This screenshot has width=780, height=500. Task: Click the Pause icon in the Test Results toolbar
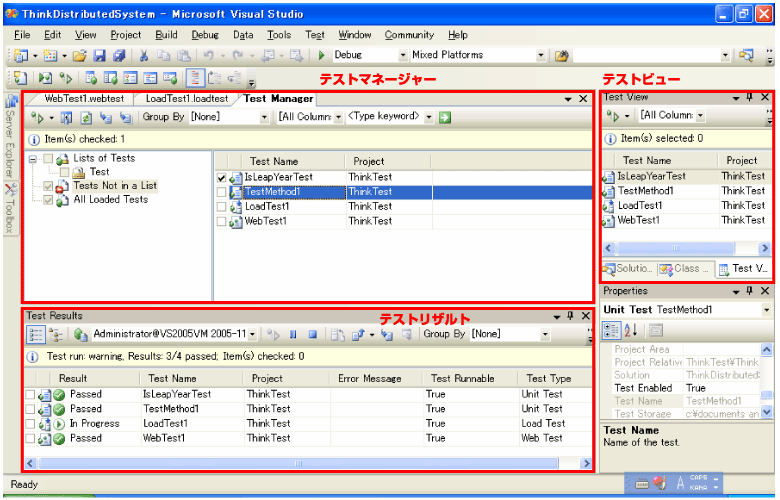tap(293, 334)
